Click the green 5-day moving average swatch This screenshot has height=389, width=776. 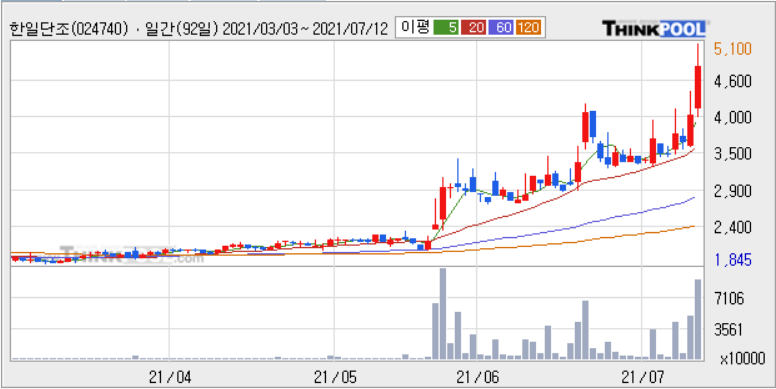tap(446, 28)
